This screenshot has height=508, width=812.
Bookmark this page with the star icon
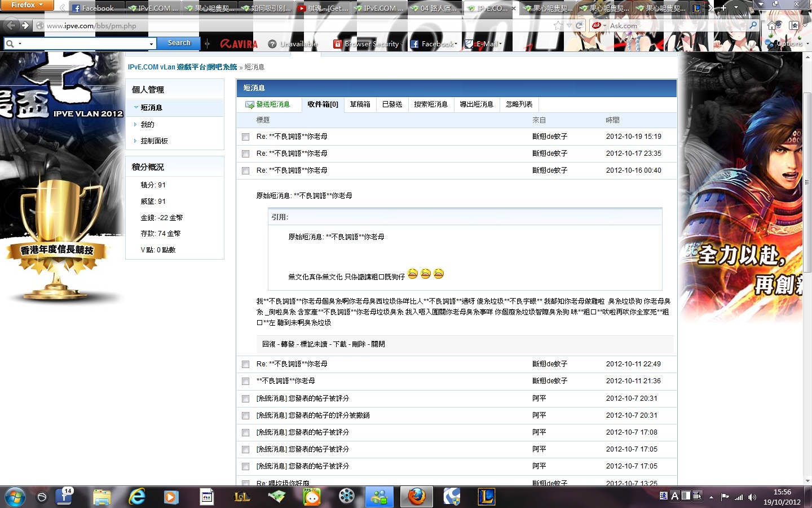558,25
